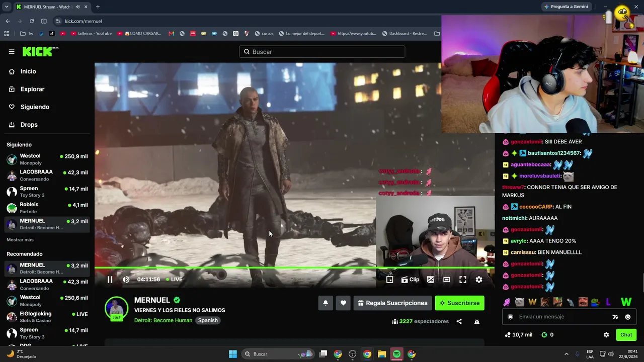Image resolution: width=644 pixels, height=362 pixels.
Task: Open the Chrome apps grid icon
Action: (x=7, y=34)
